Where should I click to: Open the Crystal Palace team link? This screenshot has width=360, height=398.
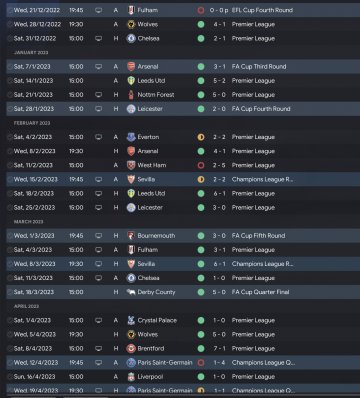pos(157,320)
